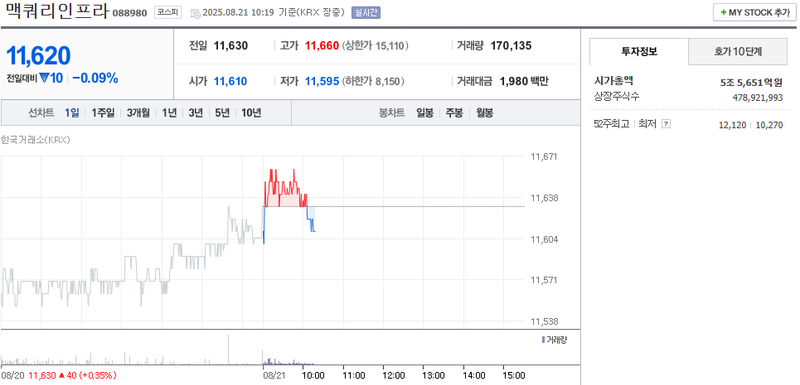Select the 3년 line chart period
This screenshot has width=800, height=385.
[x=195, y=113]
